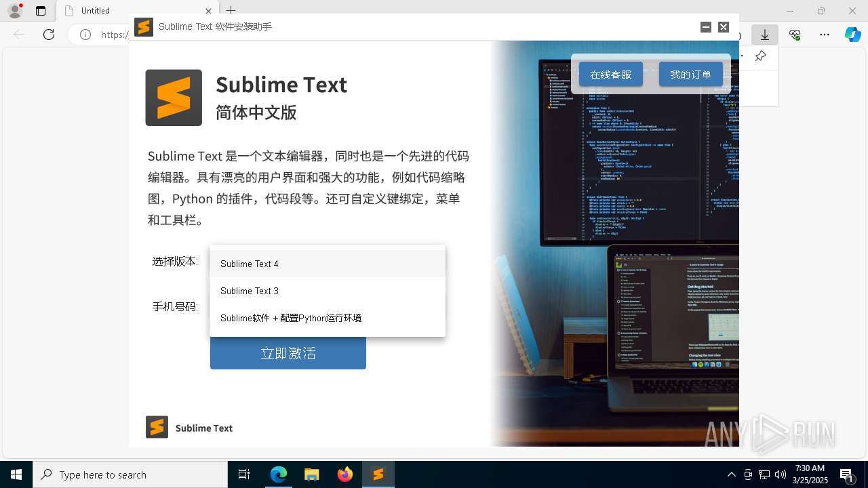Open network status tray icon

point(764,474)
